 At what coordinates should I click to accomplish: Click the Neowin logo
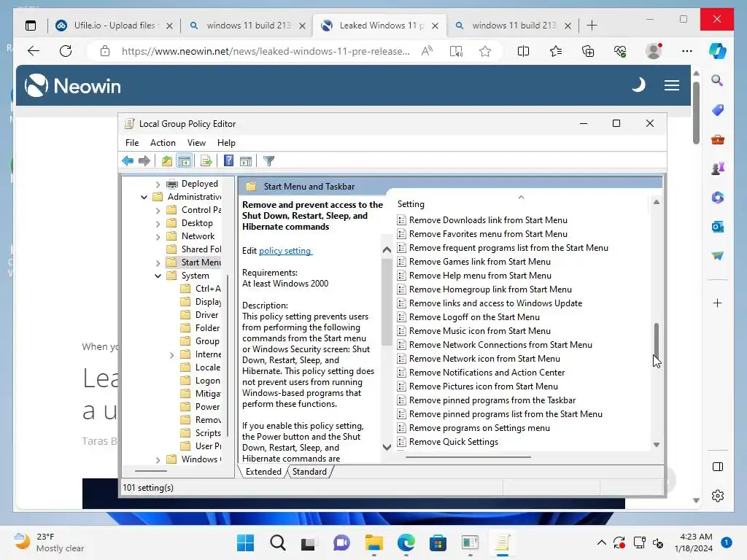[x=73, y=86]
